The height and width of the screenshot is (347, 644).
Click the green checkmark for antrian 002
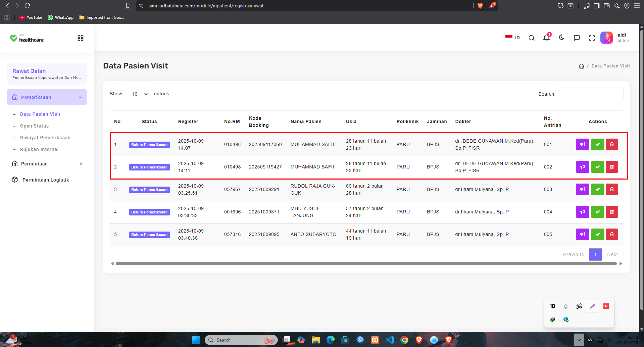[x=597, y=167]
